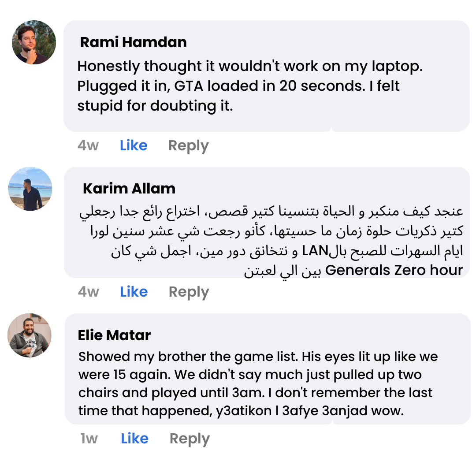Click the 4w timestamp under Karim's comment
Image resolution: width=476 pixels, height=476 pixels.
click(88, 292)
